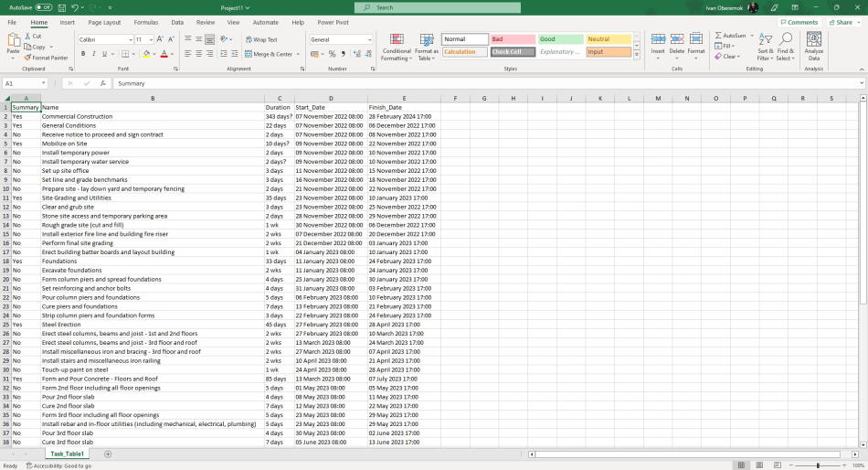Switch to the Insert tab
The width and height of the screenshot is (868, 470).
point(67,23)
